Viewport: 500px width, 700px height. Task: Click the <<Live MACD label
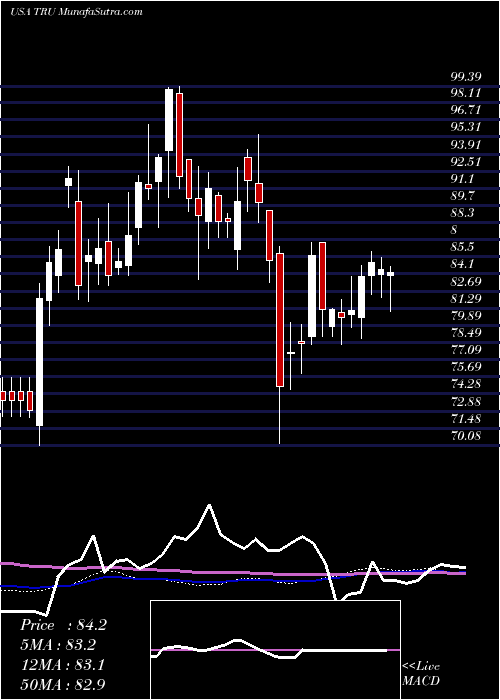tap(421, 674)
